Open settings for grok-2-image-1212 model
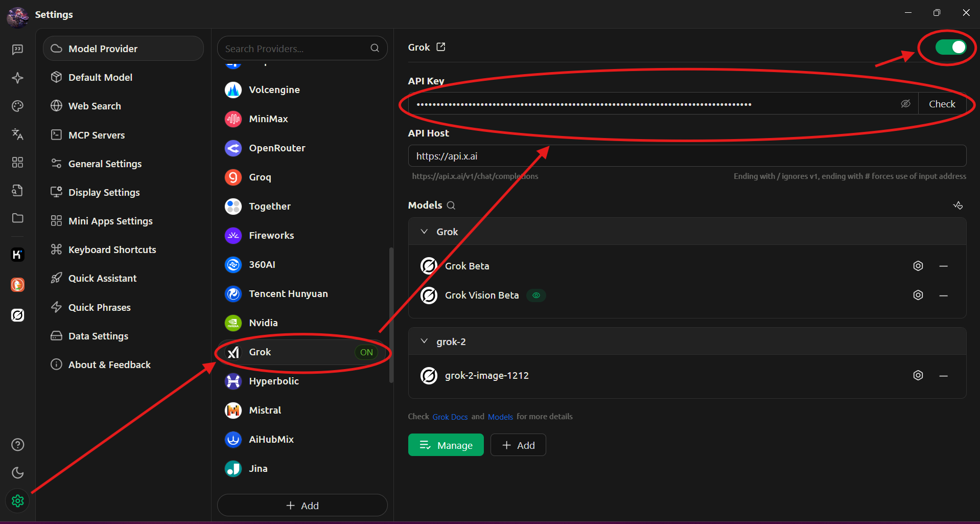 (x=918, y=375)
